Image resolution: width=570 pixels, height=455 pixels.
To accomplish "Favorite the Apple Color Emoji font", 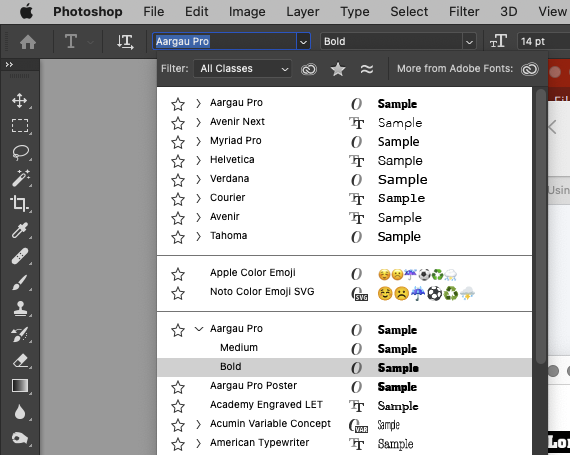I will 178,274.
